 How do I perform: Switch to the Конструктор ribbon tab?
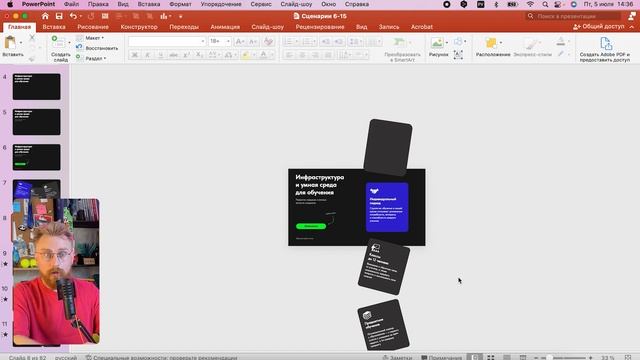click(139, 27)
